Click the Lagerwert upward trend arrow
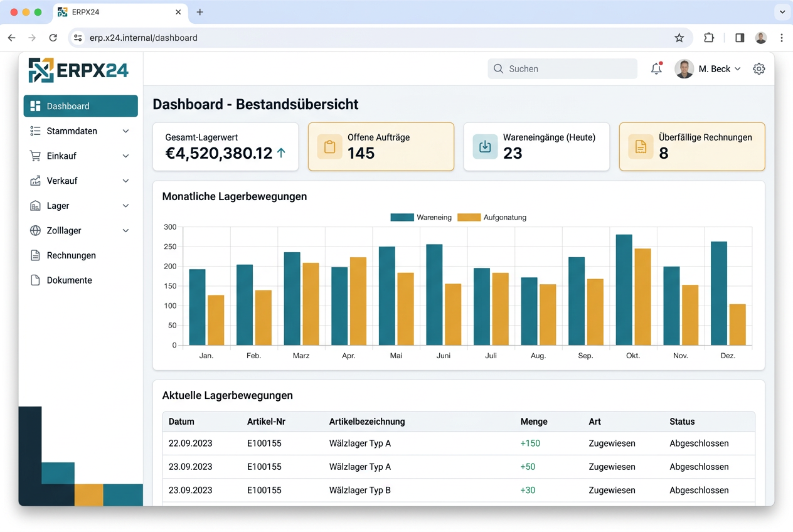This screenshot has width=793, height=532. coord(281,152)
